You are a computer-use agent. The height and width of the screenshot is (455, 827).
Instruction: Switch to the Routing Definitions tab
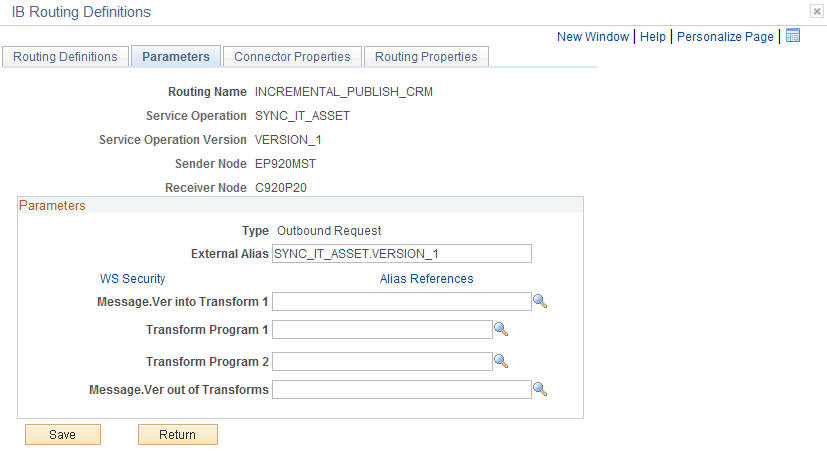(x=65, y=56)
